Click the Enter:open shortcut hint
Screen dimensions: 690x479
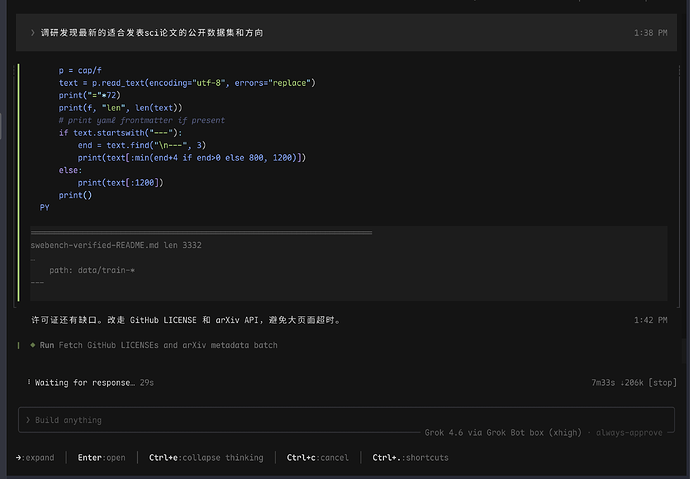click(101, 457)
